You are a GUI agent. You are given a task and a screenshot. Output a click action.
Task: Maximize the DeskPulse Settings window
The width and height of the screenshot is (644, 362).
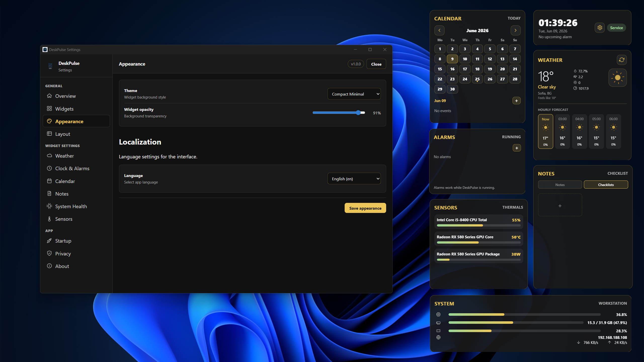point(370,50)
